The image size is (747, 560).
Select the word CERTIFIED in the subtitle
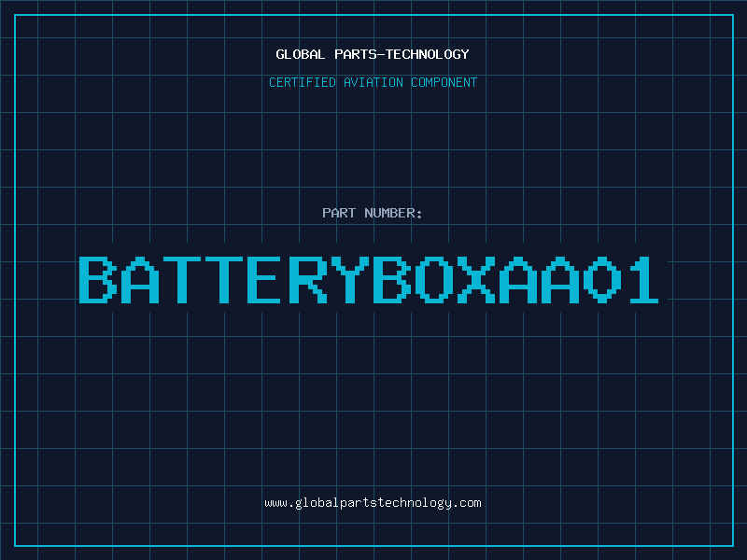coord(303,83)
